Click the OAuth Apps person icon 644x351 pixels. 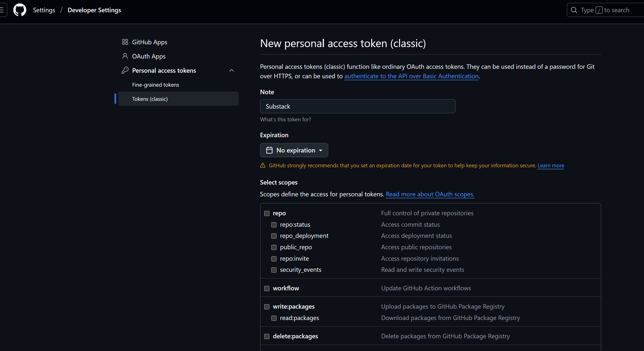tap(125, 56)
